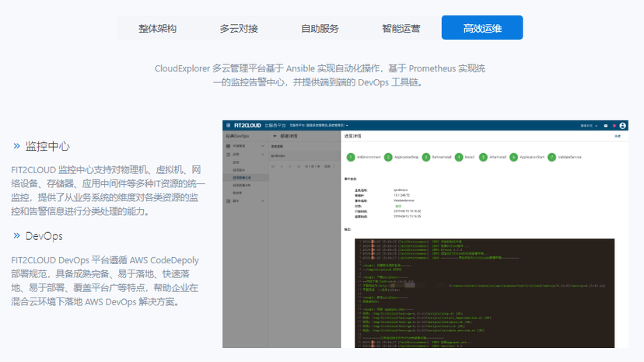The width and height of the screenshot is (644, 362).
Task: Click the back arrow beside 部署详情
Action: point(275,136)
